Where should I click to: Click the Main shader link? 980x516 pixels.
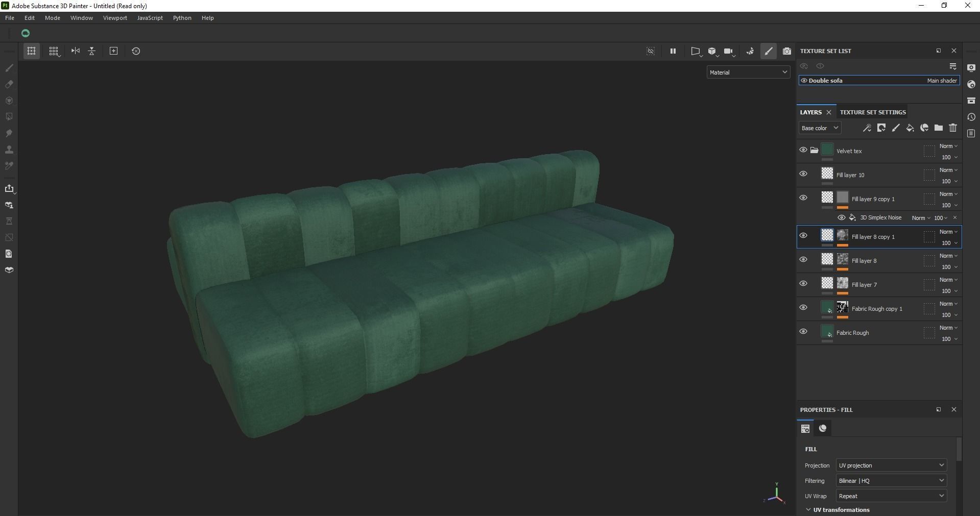[942, 81]
